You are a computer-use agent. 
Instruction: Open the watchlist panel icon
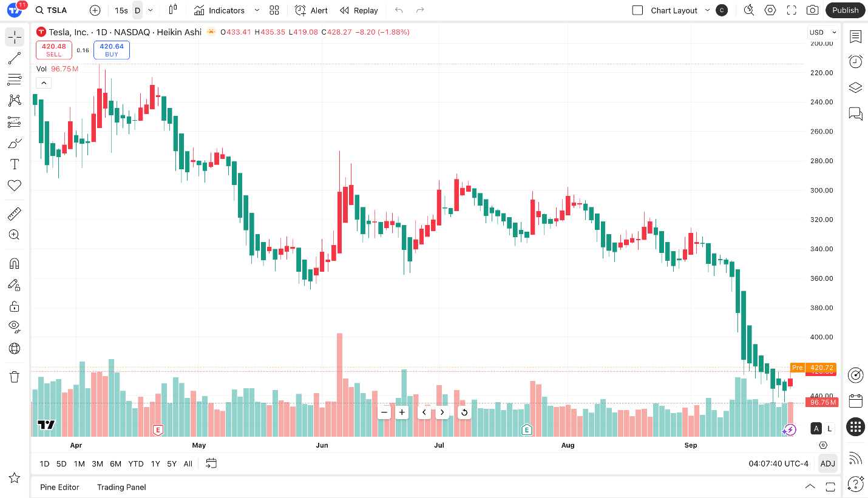pos(855,37)
